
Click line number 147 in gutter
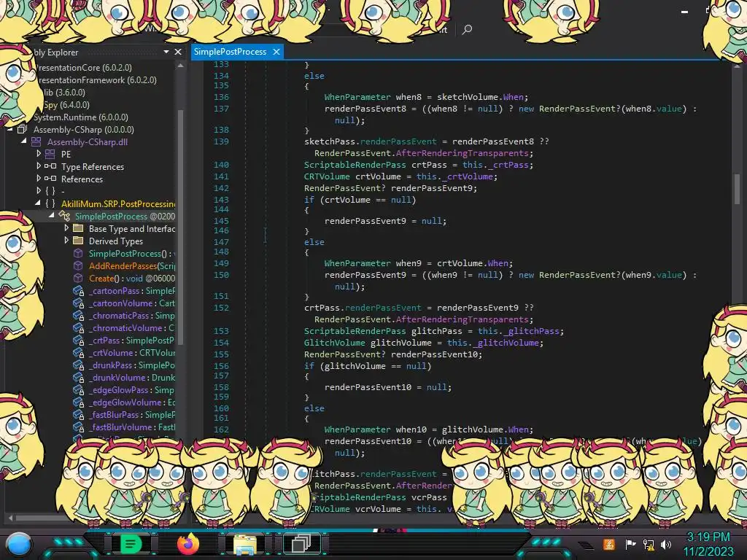(221, 242)
